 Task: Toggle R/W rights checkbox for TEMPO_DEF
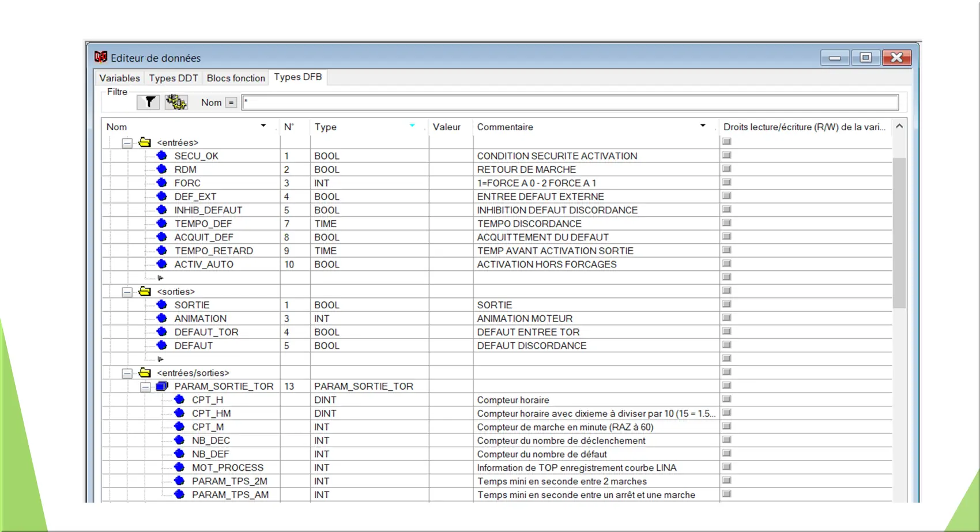[x=727, y=222]
